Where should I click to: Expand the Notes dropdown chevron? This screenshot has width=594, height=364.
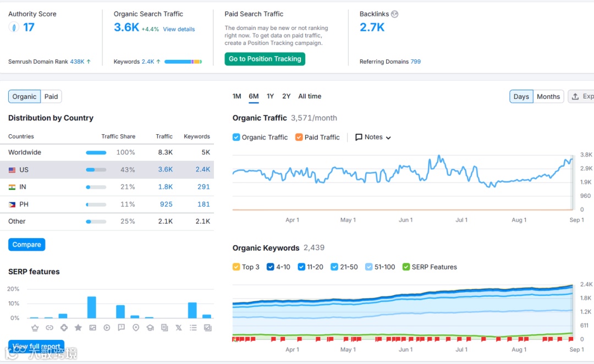pyautogui.click(x=388, y=138)
